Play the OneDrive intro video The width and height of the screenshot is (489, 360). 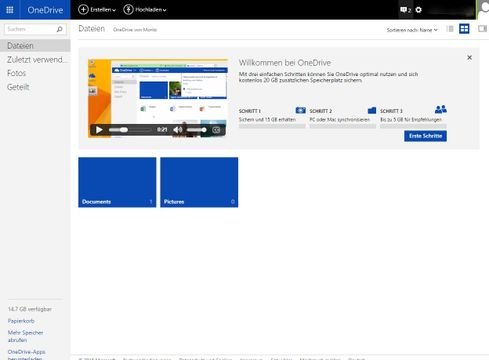(99, 130)
